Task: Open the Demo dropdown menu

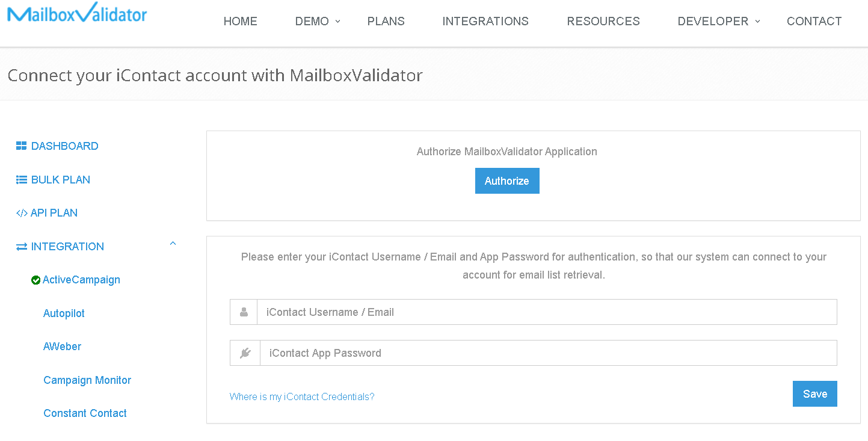Action: (318, 21)
